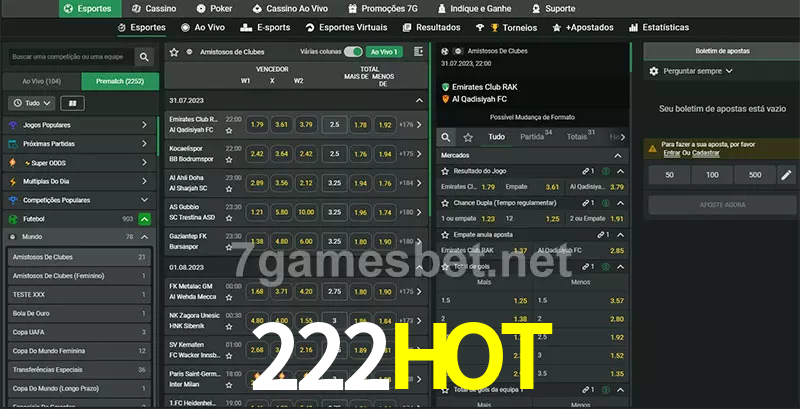Collapse Chance Dupla market chevron
This screenshot has width=800, height=409.
click(x=620, y=203)
